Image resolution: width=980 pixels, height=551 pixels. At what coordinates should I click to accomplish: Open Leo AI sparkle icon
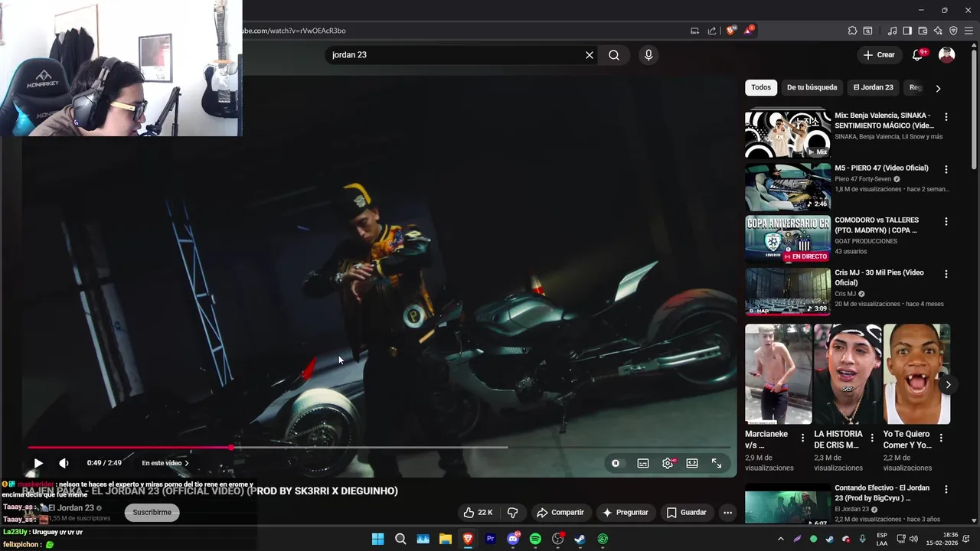pyautogui.click(x=938, y=31)
